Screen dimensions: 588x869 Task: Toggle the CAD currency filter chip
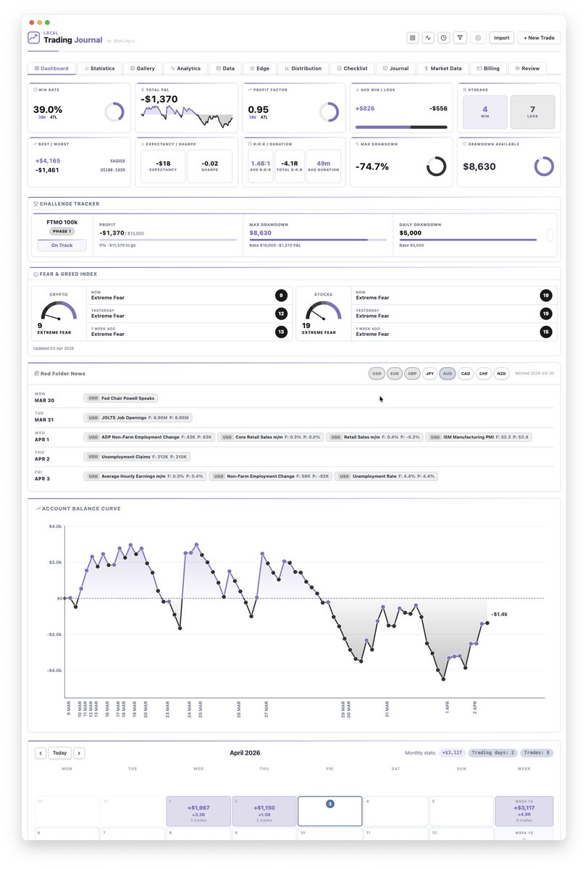tap(466, 374)
